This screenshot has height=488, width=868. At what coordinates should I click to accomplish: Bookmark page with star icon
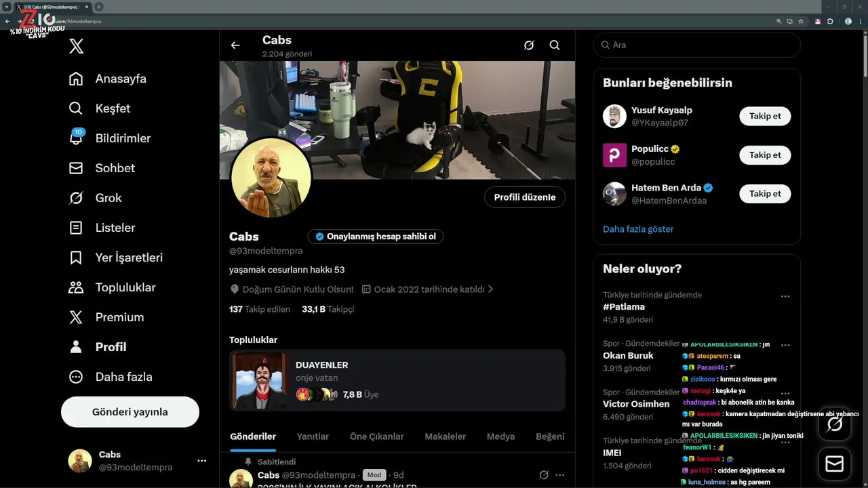tap(801, 21)
